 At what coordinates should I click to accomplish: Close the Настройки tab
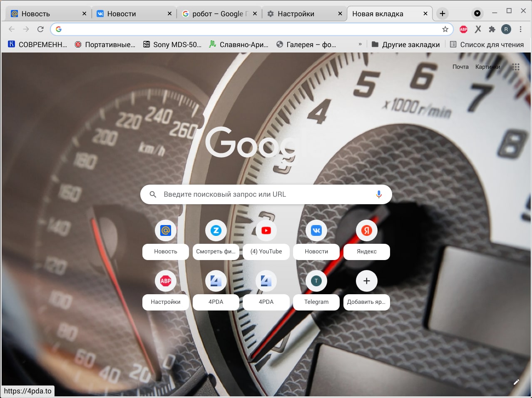click(340, 14)
